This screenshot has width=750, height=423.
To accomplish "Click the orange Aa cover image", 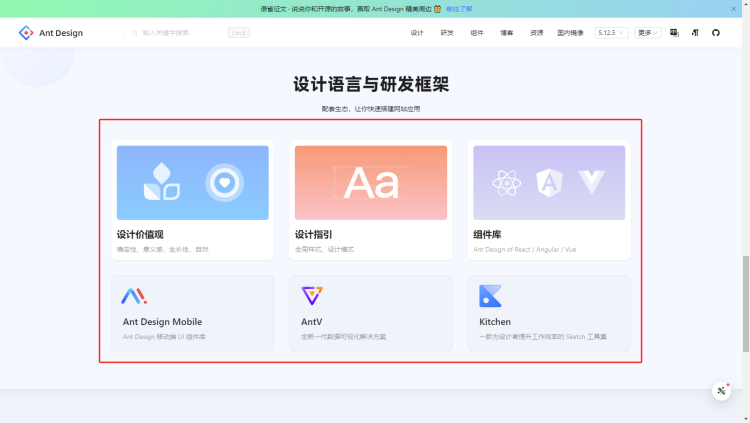I will pos(371,183).
